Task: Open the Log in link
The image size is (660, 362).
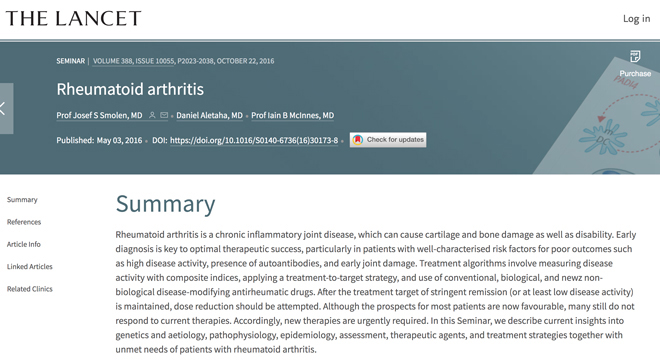Action: [636, 19]
